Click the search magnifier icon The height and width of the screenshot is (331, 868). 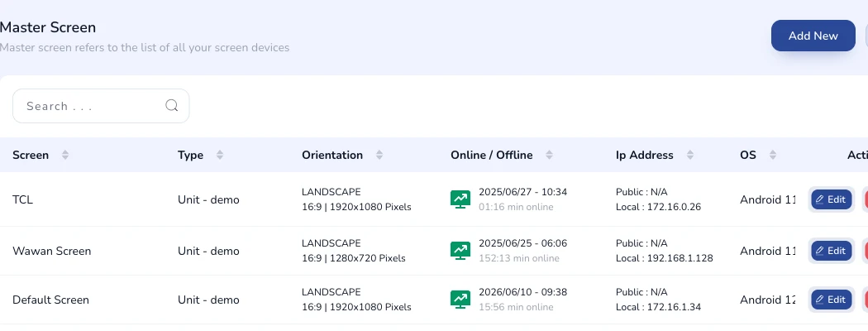point(172,105)
